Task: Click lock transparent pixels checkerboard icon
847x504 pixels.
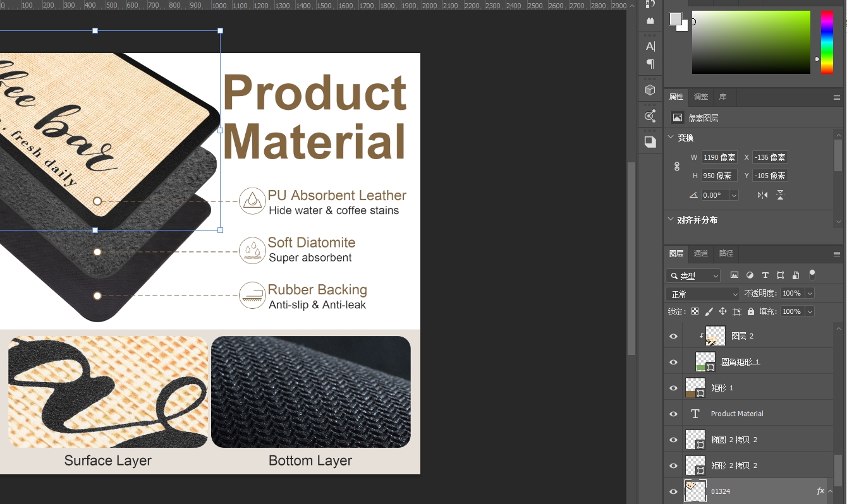Action: 695,311
